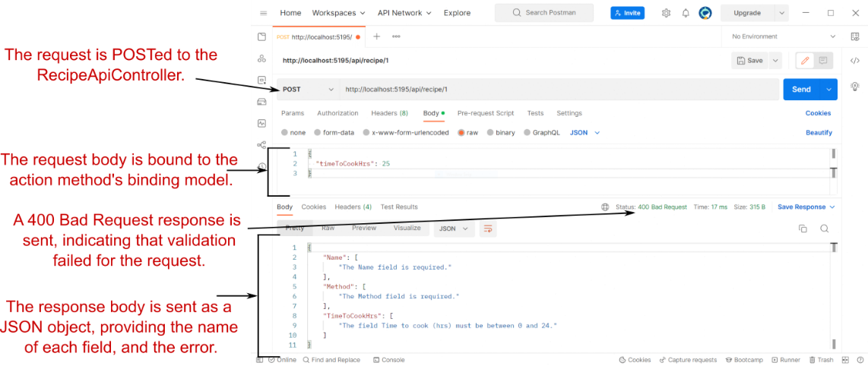Switch to edit mode pencil icon
The height and width of the screenshot is (366, 868).
(x=805, y=61)
